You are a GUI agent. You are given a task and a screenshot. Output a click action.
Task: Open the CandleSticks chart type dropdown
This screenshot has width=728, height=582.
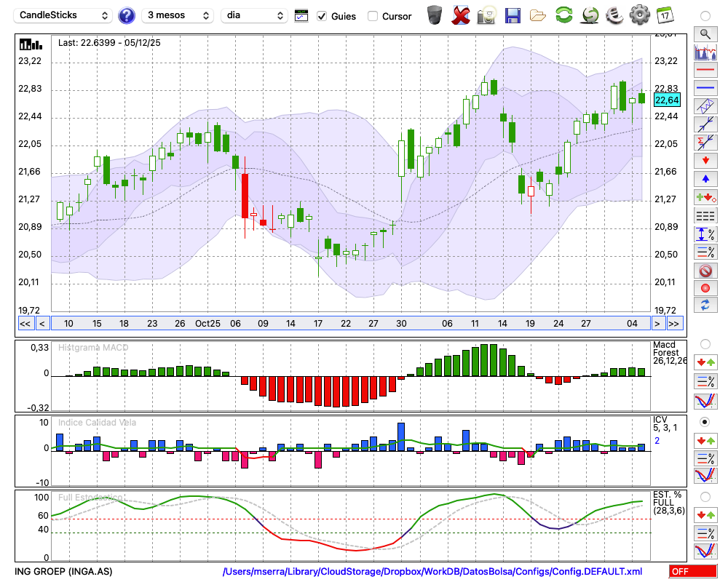tap(64, 15)
